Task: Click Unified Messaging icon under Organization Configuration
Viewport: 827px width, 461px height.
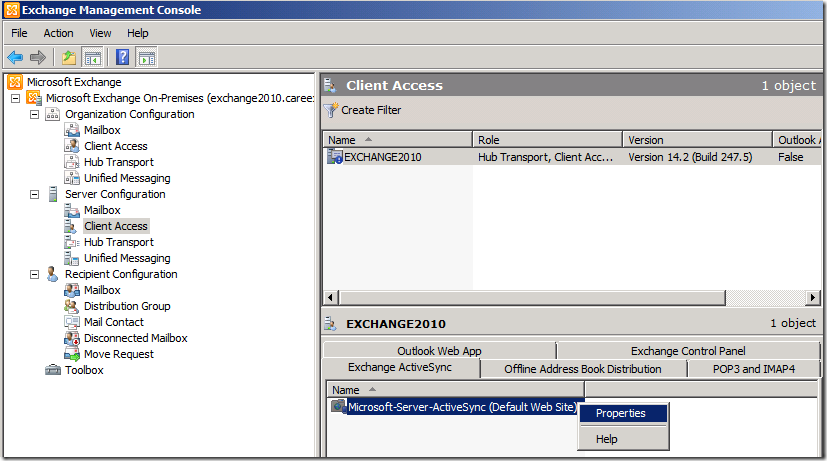Action: tap(72, 178)
